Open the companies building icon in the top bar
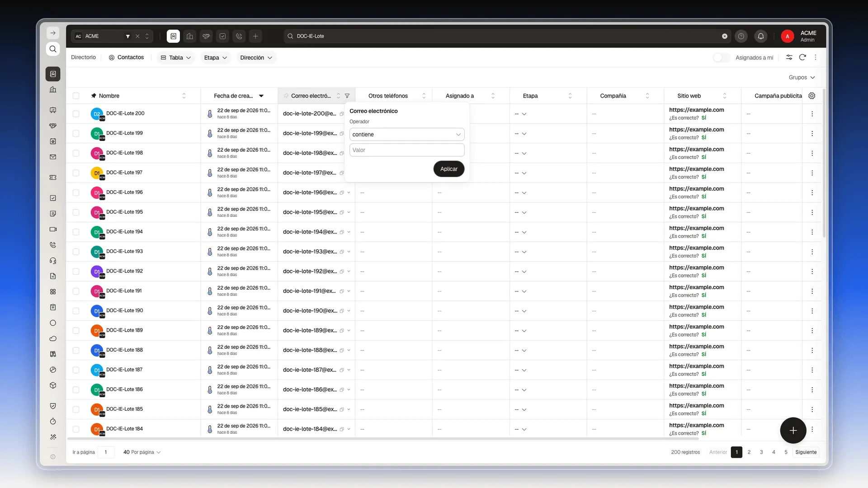The width and height of the screenshot is (868, 488). point(190,36)
